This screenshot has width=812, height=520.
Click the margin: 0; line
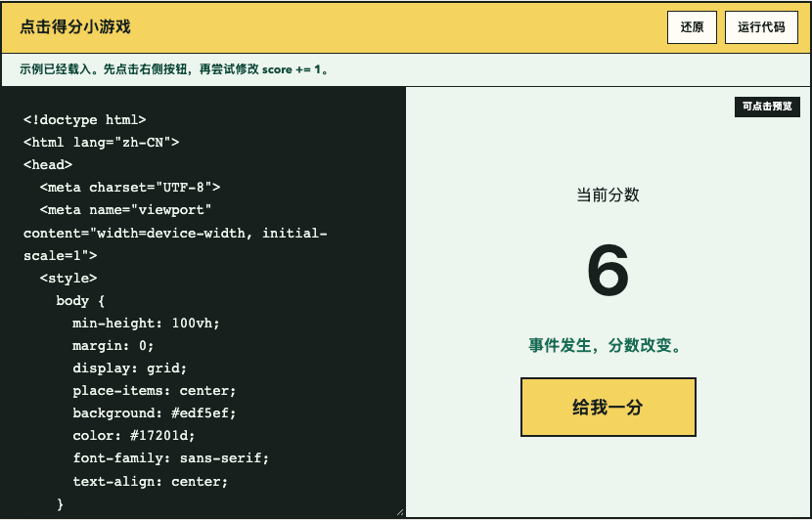coord(113,346)
